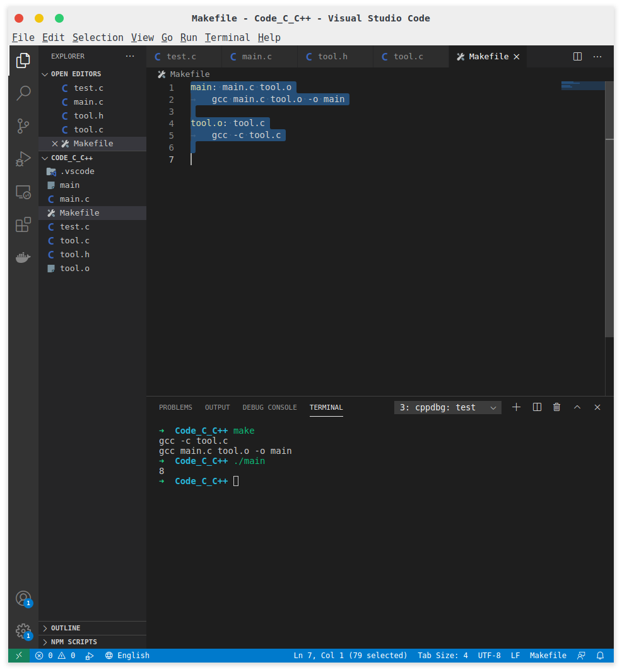
Task: Switch to the test.c editor tab
Action: coord(184,57)
